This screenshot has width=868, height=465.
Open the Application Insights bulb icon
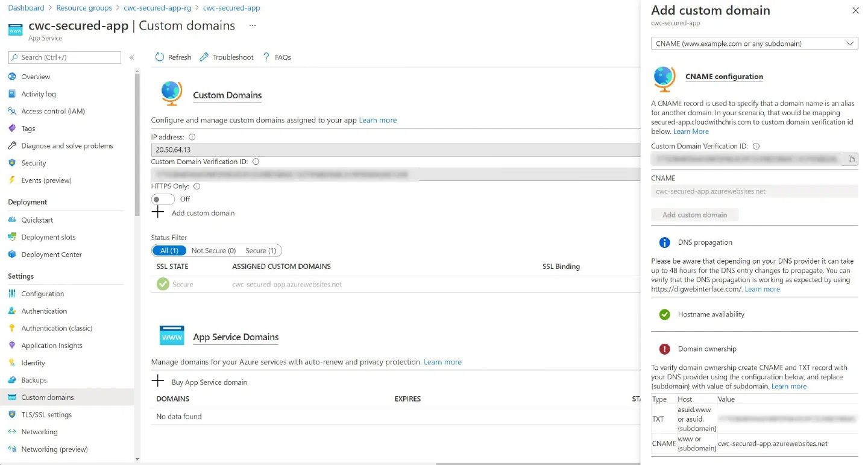point(12,346)
